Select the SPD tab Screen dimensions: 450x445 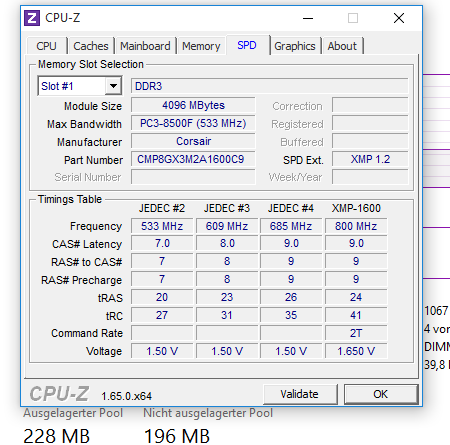[x=247, y=45]
